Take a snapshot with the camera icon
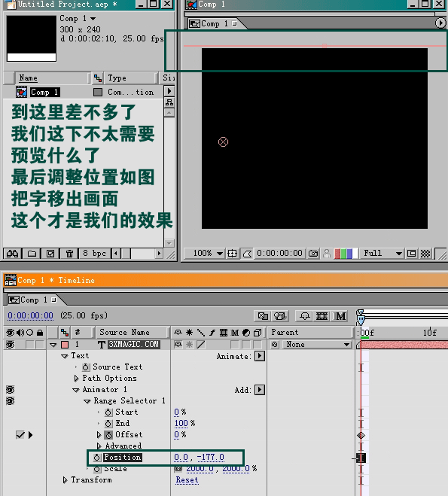Screen dimensions: 448x496 click(313, 254)
